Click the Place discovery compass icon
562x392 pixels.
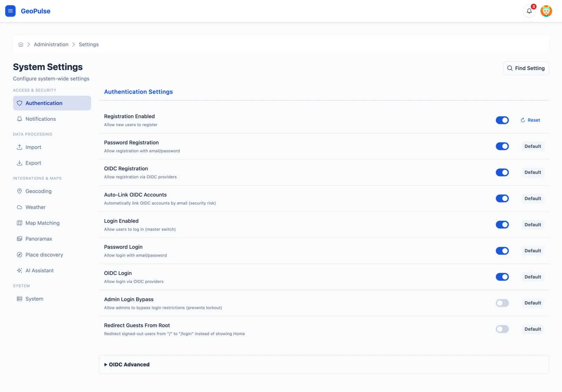[20, 255]
